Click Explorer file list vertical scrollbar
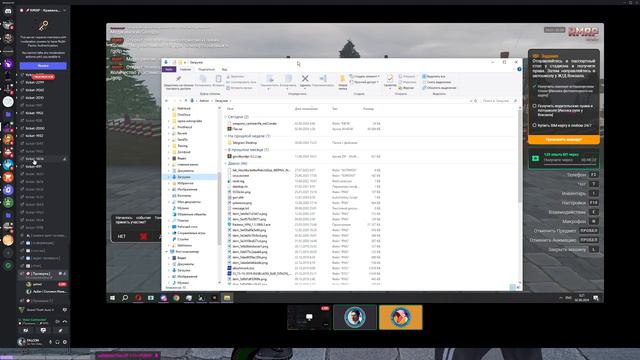Image resolution: width=640 pixels, height=360 pixels. [x=520, y=155]
